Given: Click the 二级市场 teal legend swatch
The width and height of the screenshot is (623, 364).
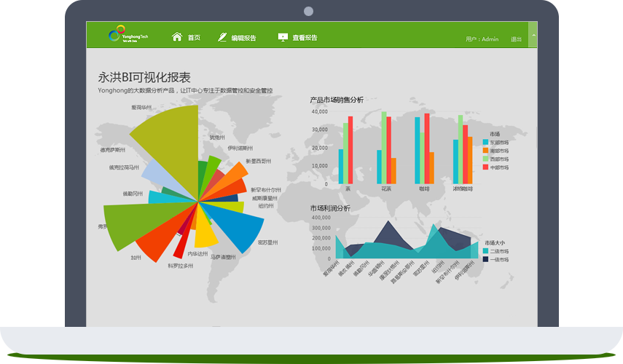Looking at the screenshot, I should coord(485,251).
